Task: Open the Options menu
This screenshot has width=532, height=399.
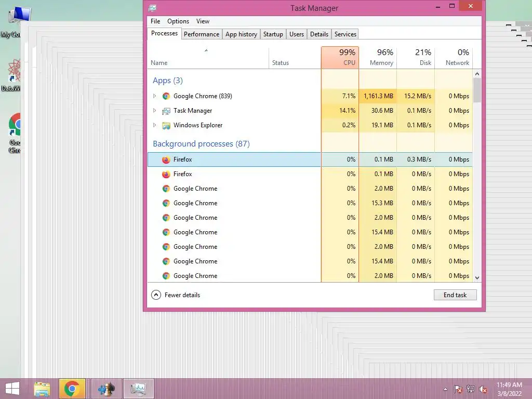Action: [178, 21]
